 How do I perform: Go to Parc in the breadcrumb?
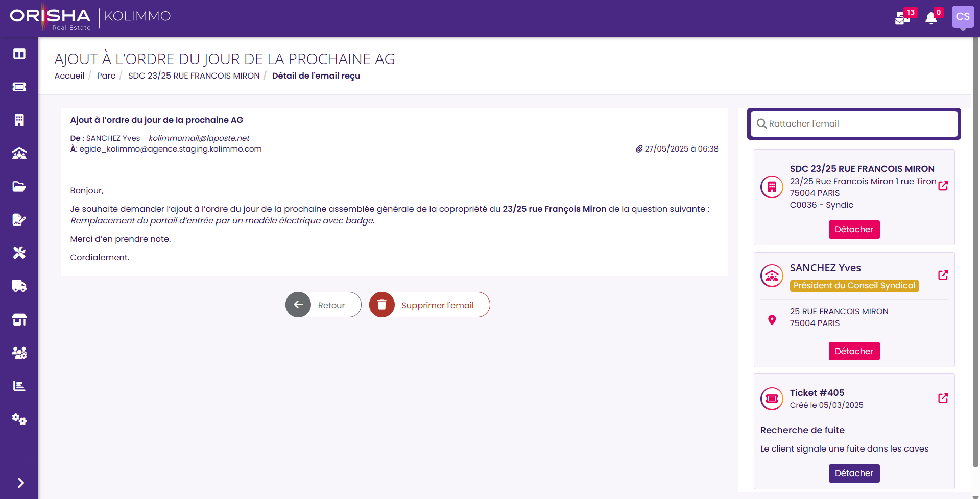coord(106,76)
